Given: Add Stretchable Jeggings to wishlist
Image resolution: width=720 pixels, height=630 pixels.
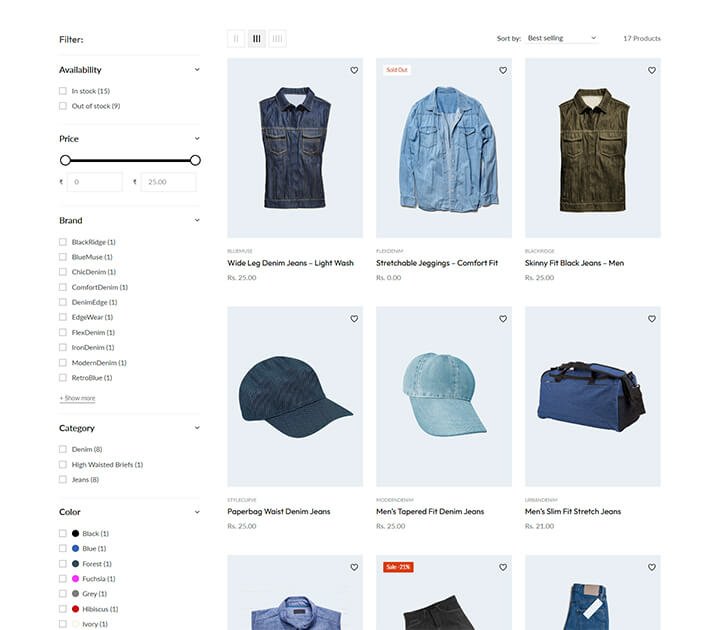Looking at the screenshot, I should click(503, 70).
